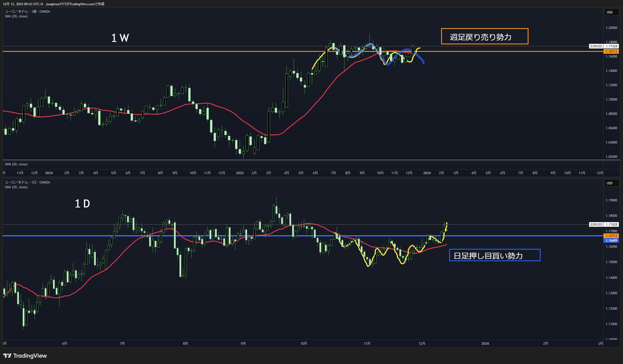623x364 pixels.
Task: Click the ユーロ/米ドル・1日・OANDA symbol title
Action: 27,182
